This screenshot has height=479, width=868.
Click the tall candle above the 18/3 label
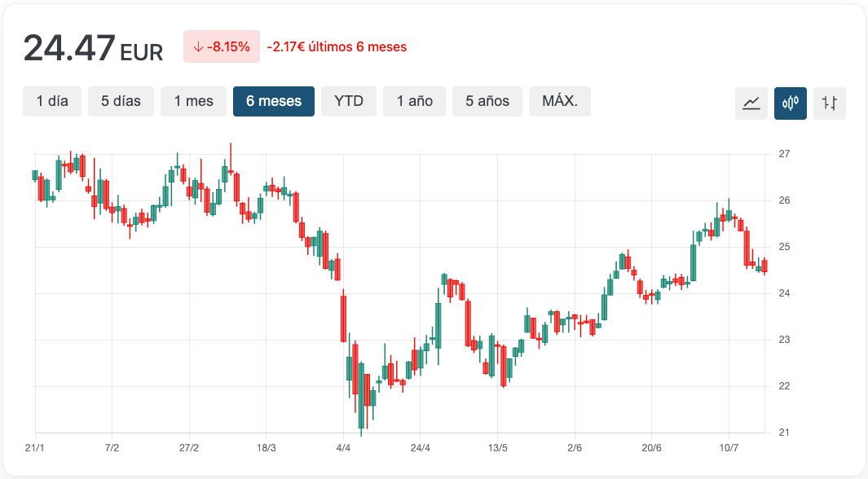(x=269, y=187)
